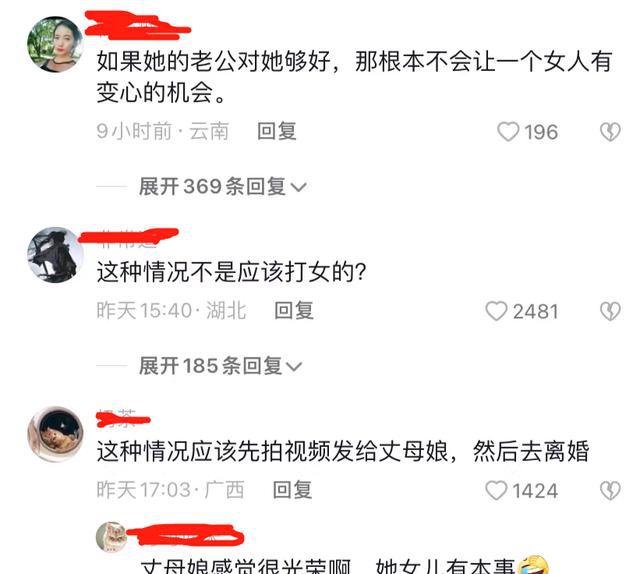
Task: Dislike the Guangxi comment via broken heart
Action: pos(610,490)
